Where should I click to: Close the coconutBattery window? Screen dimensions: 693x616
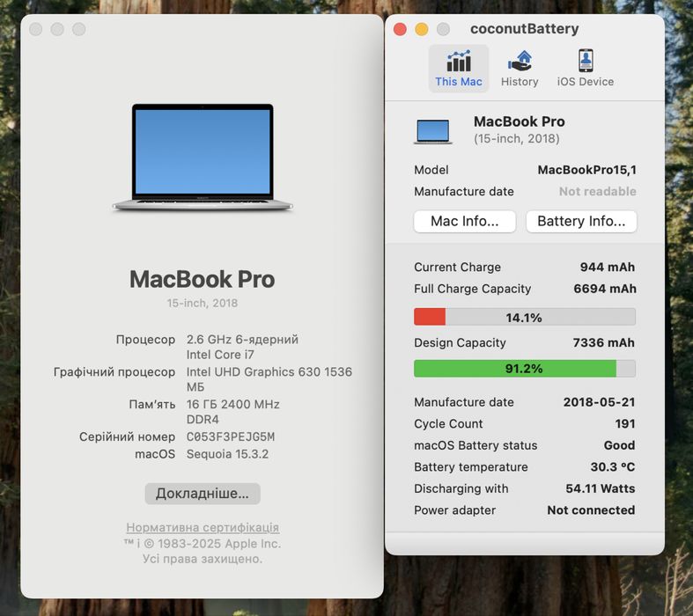point(400,29)
